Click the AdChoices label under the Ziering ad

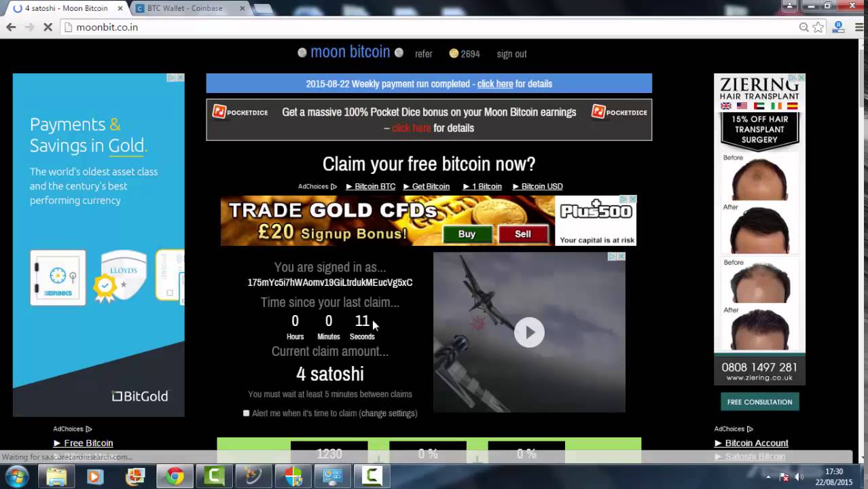point(734,429)
